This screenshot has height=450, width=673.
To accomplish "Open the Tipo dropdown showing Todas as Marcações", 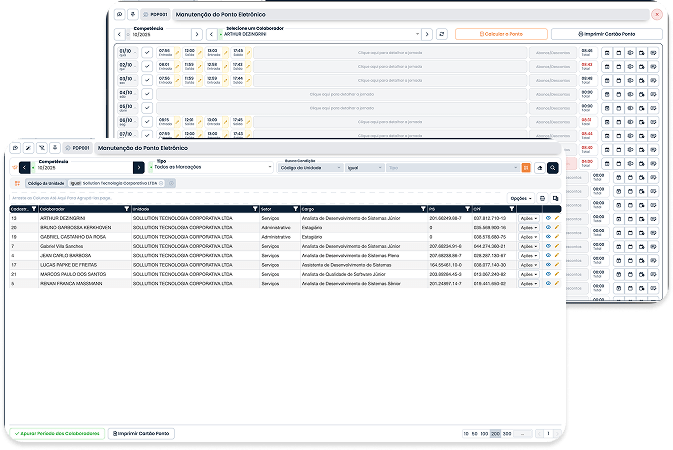I will click(x=210, y=168).
